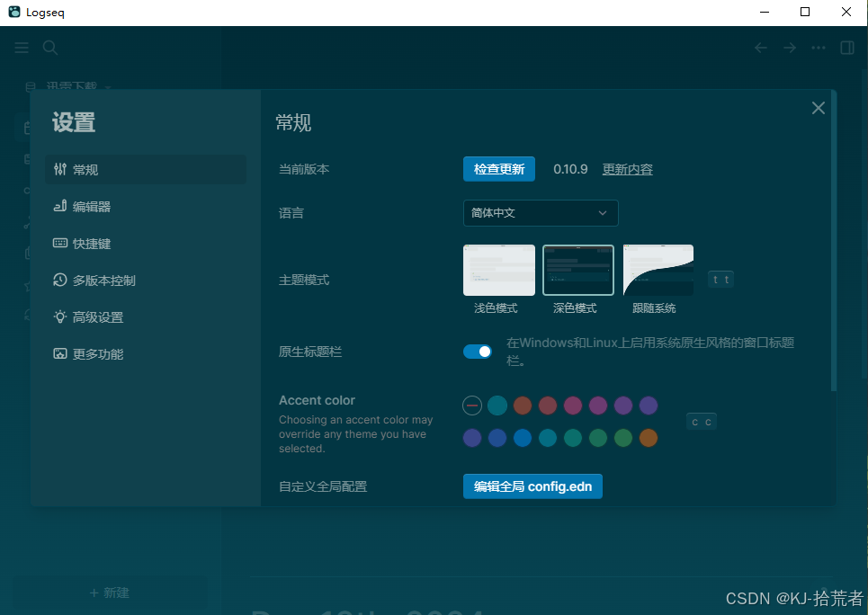Open the 更多功能 settings tab
The height and width of the screenshot is (615, 868).
click(x=146, y=353)
